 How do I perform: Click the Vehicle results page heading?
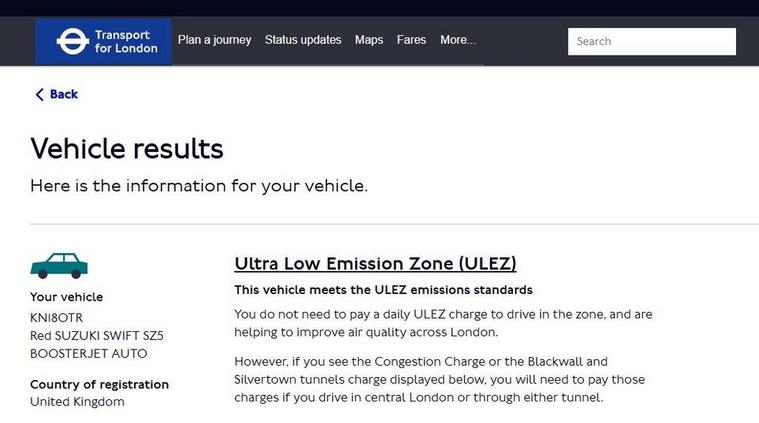(127, 149)
